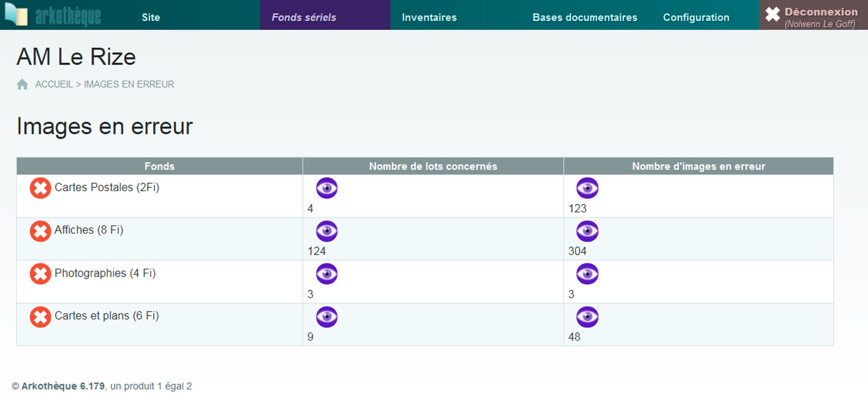View the 124 lots concerned for Affiches
868x398 pixels.
[x=327, y=231]
